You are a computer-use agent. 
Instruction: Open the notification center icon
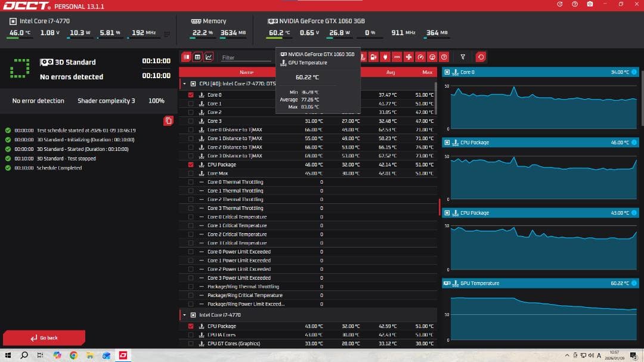[634, 355]
